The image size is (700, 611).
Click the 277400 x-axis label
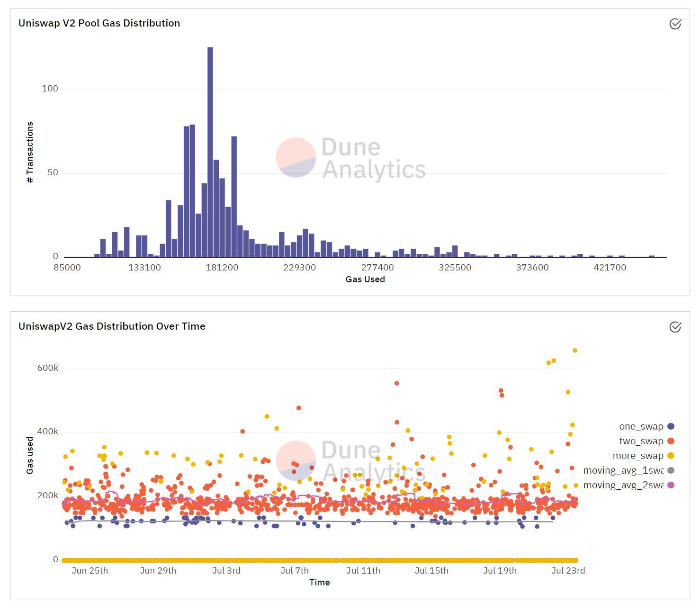pyautogui.click(x=377, y=268)
